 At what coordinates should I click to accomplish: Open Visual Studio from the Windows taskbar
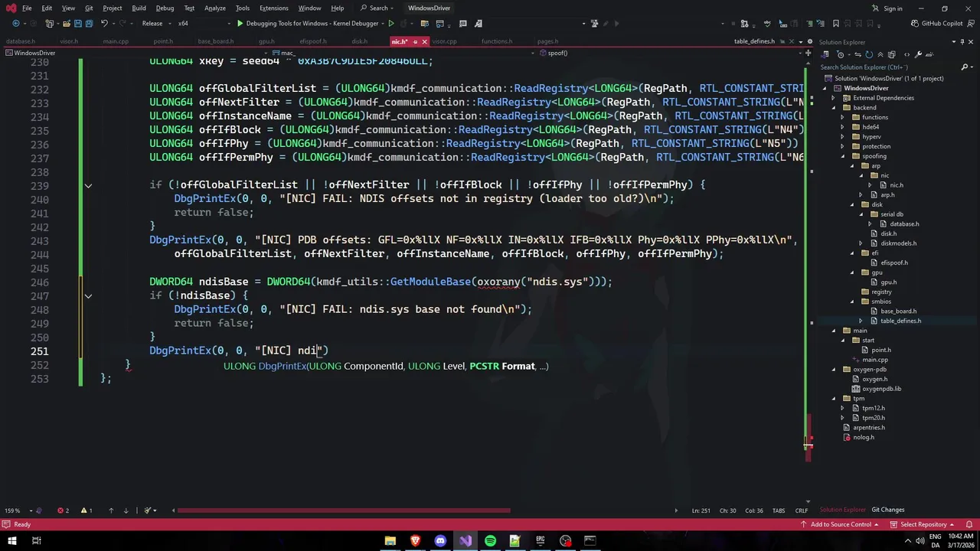pyautogui.click(x=465, y=541)
